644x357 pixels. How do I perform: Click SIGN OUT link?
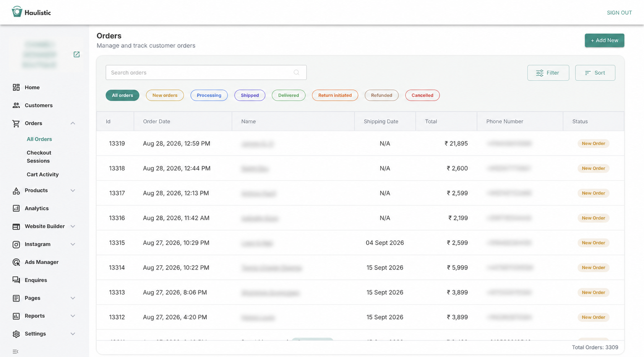619,13
